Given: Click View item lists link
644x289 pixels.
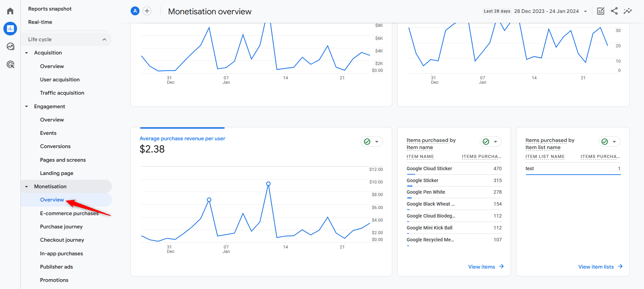Looking at the screenshot, I should tap(596, 267).
